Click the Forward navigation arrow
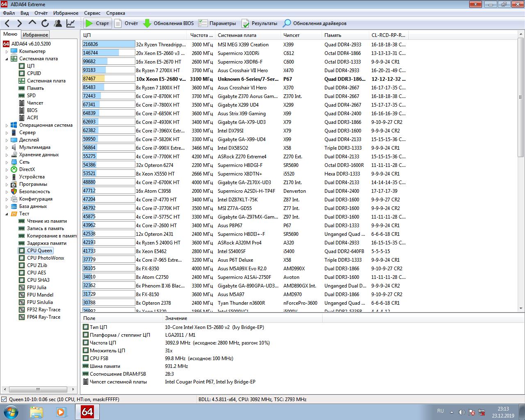This screenshot has width=525, height=420. 20,23
